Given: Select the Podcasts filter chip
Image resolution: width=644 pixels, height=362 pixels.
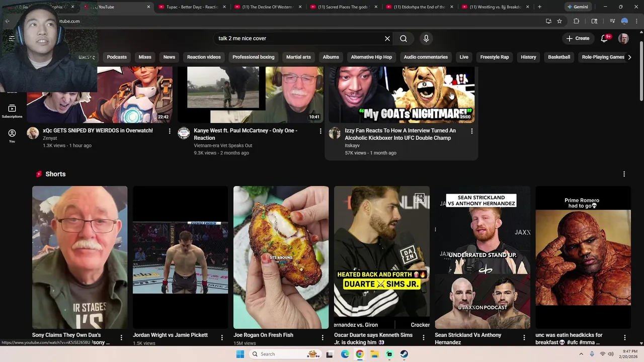Looking at the screenshot, I should [x=117, y=57].
